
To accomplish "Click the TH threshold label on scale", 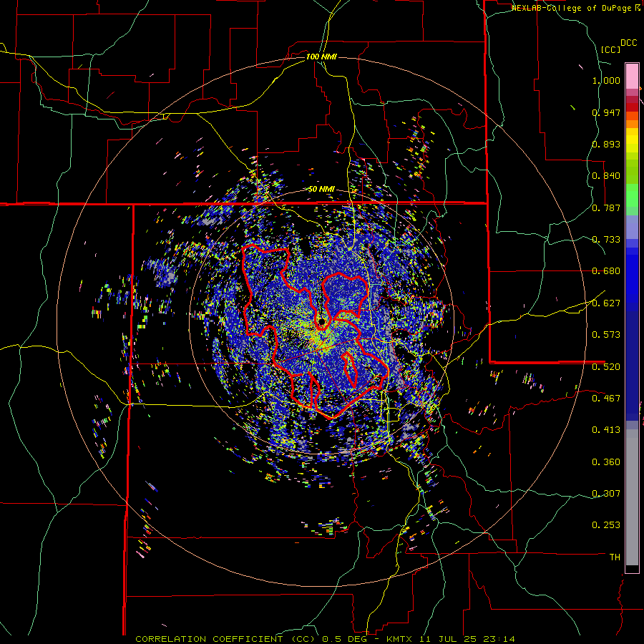I will [x=615, y=557].
